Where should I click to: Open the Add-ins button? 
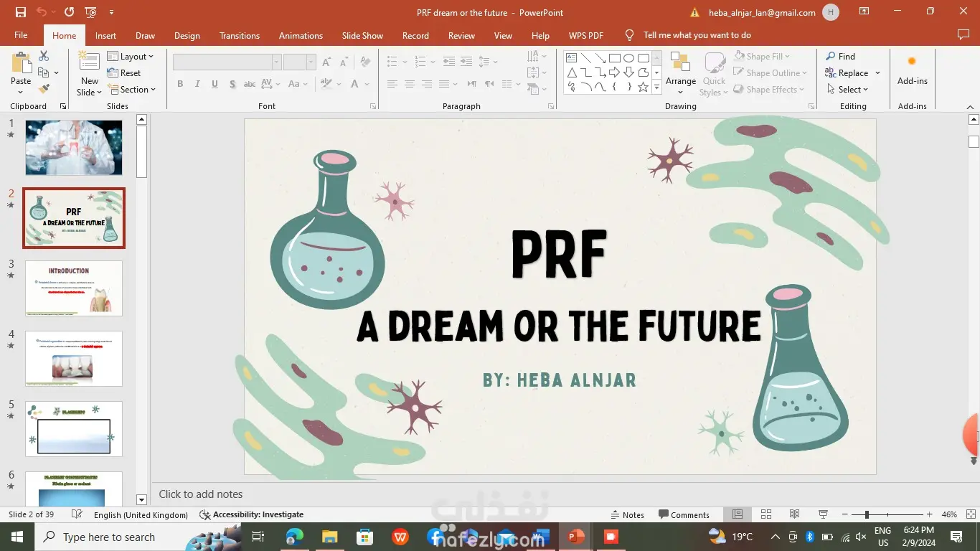tap(913, 70)
